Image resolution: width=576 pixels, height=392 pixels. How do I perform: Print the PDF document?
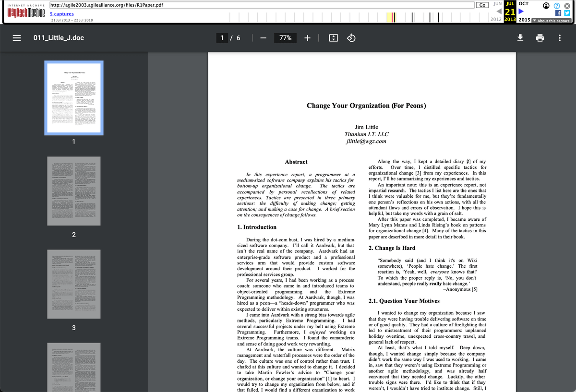[540, 38]
